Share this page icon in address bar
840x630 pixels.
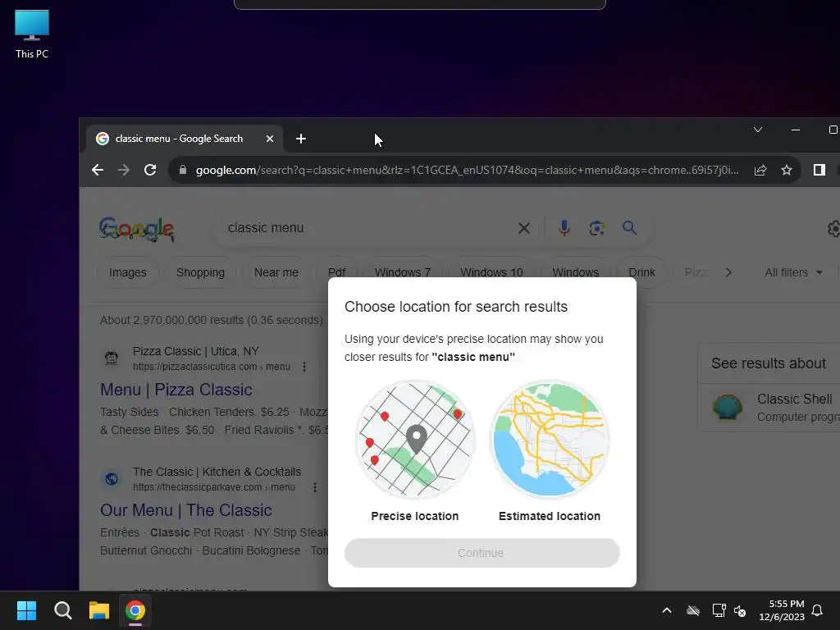[x=760, y=171]
